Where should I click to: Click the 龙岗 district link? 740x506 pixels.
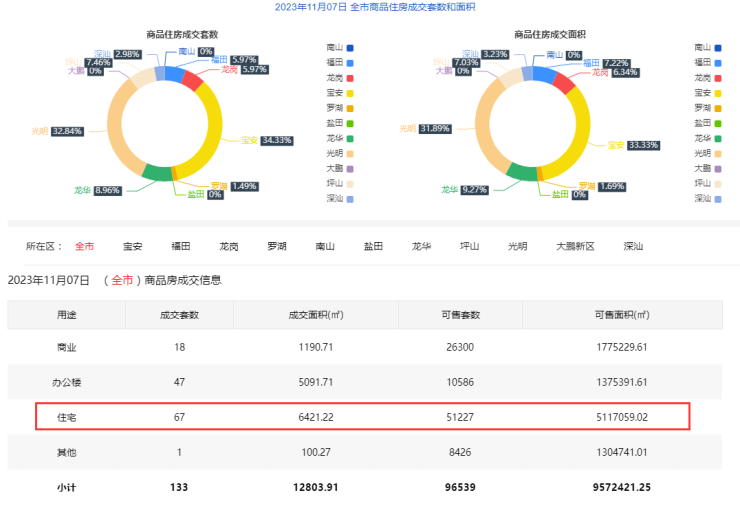click(229, 245)
